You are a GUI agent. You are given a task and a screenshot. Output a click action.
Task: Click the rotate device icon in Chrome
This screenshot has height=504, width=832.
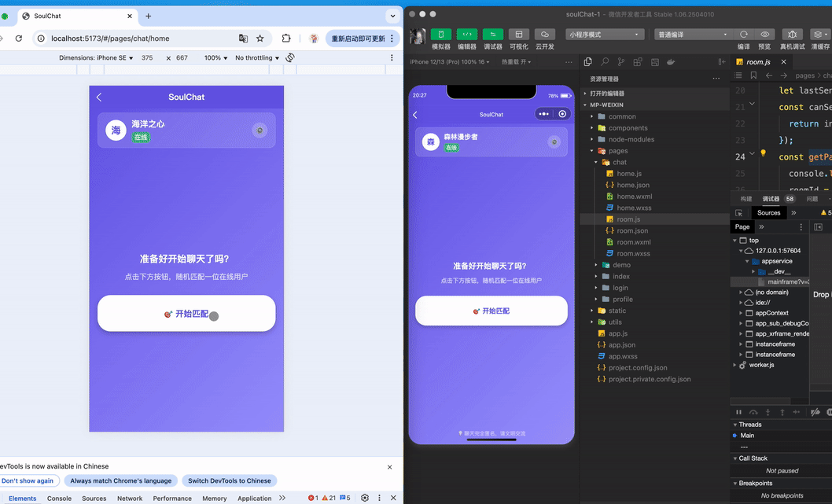[290, 57]
